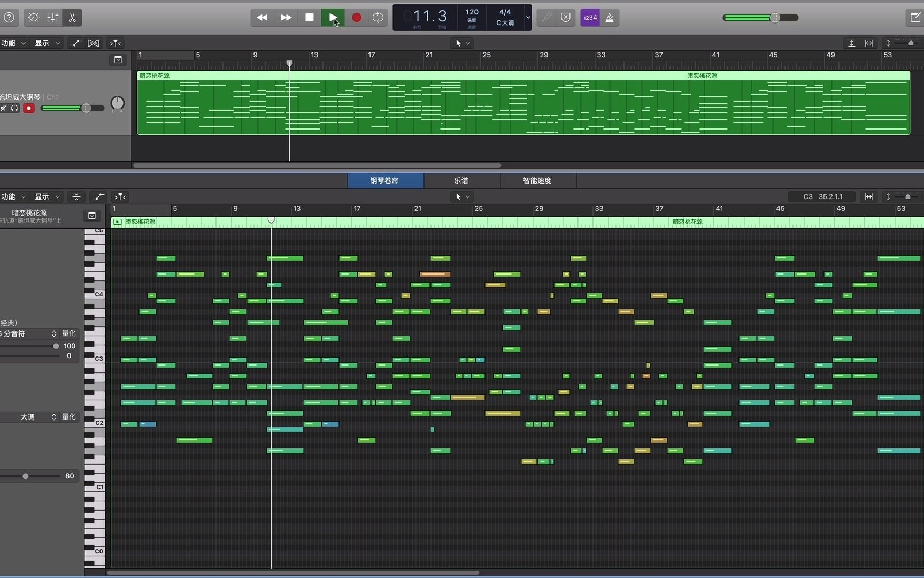Stop playback
Image resolution: width=924 pixels, height=578 pixels.
(309, 18)
